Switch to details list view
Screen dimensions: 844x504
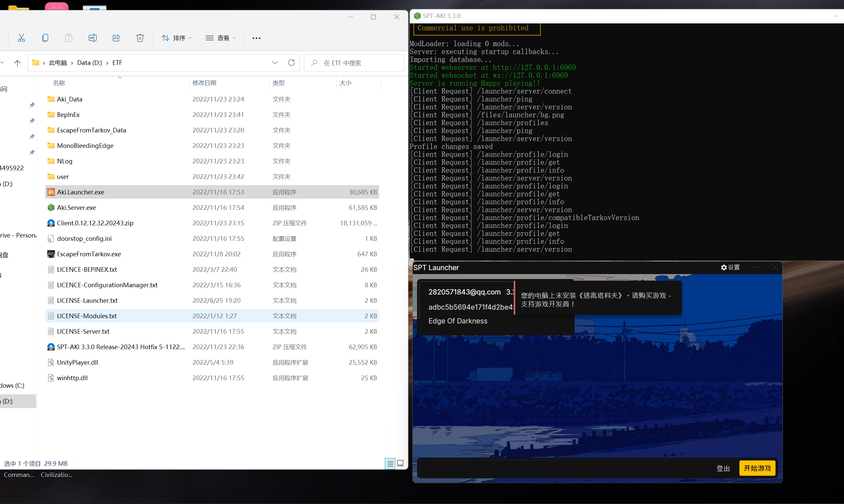tap(390, 463)
